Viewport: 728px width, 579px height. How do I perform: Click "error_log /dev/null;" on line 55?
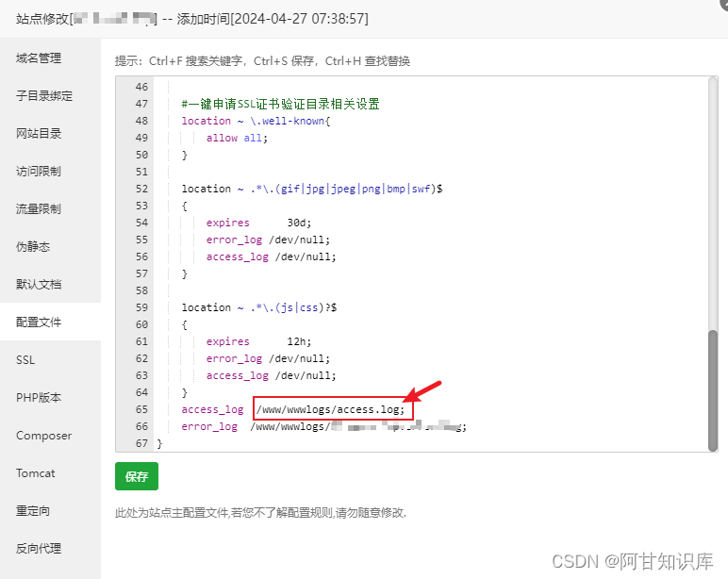pyautogui.click(x=268, y=240)
